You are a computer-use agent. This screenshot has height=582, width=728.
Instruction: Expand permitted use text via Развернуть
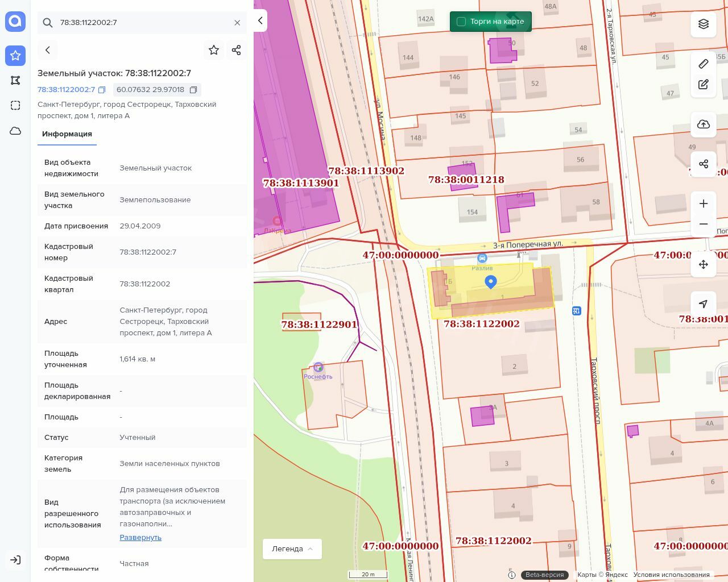140,537
